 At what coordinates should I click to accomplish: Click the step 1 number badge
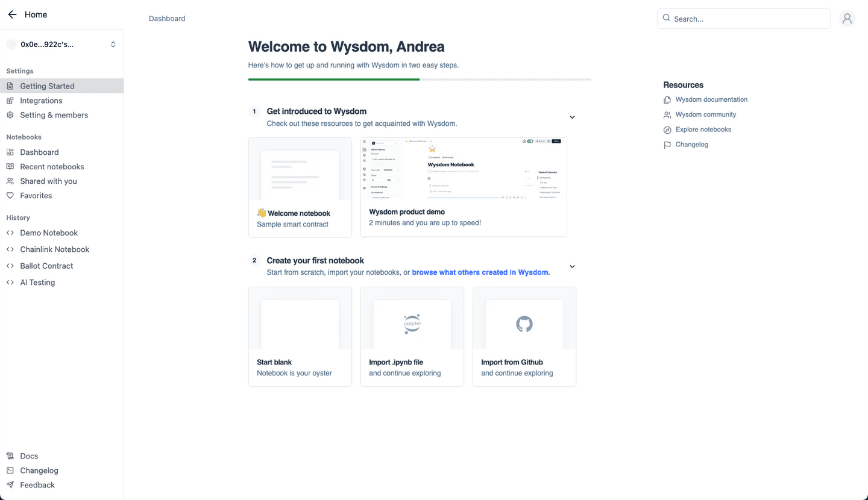(254, 111)
